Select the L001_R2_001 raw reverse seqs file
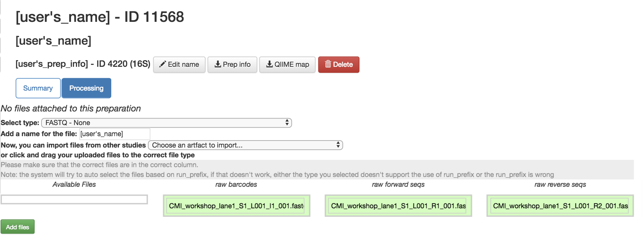644x240 pixels. pyautogui.click(x=560, y=206)
